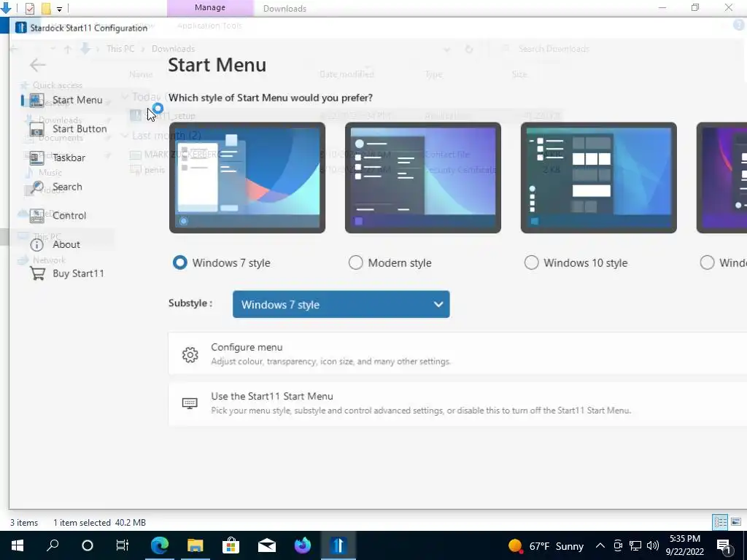Open the weather widget showing 67°F Sunny
Viewport: 747px width, 560px height.
click(546, 545)
